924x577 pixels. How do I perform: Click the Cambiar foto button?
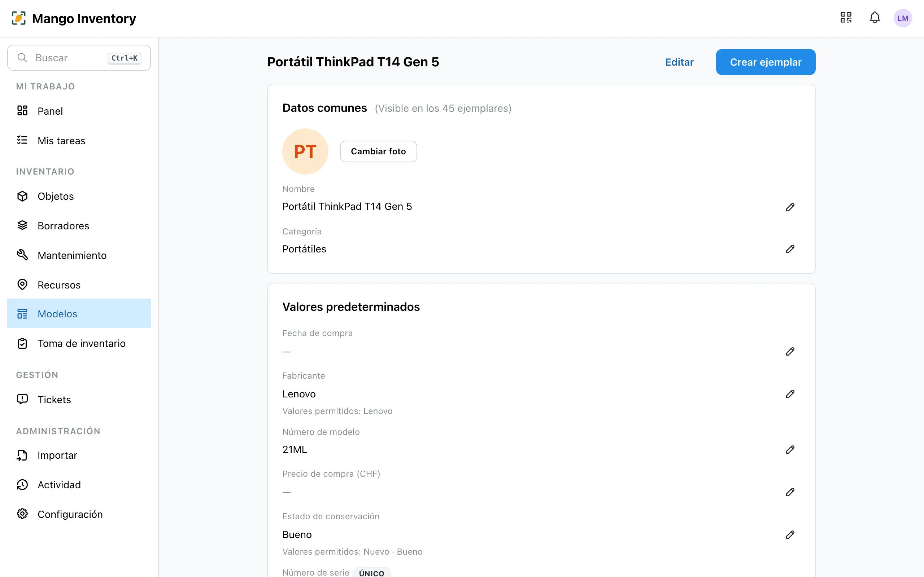coord(378,151)
